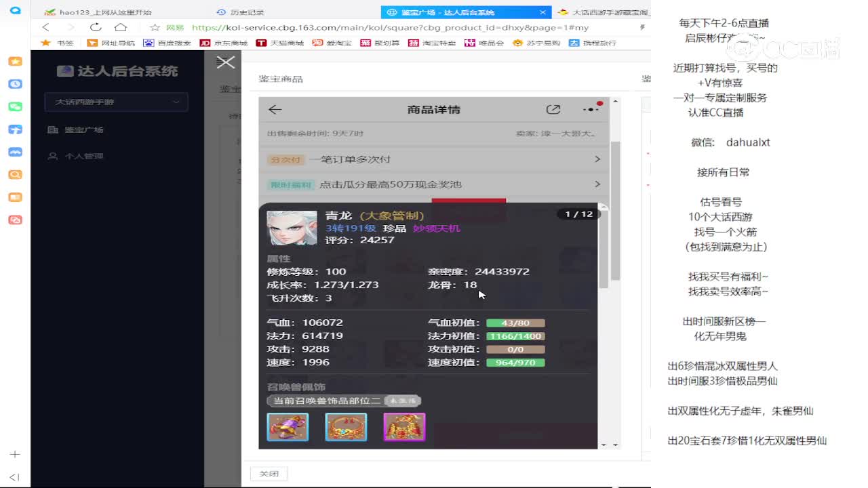This screenshot has width=868, height=488.
Task: Open the 百度搜索 bookmark
Action: pos(167,43)
